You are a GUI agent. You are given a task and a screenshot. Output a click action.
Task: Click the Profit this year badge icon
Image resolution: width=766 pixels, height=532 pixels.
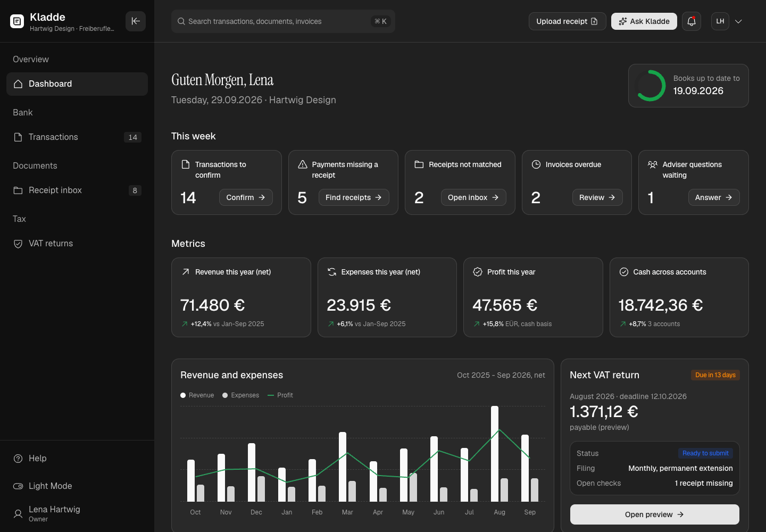click(478, 272)
